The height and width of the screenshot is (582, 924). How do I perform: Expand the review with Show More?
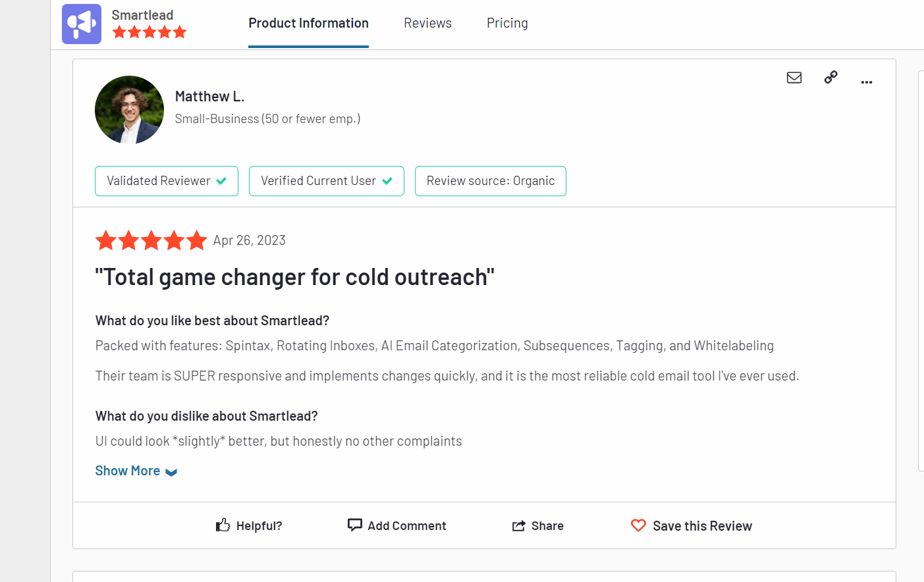(128, 471)
